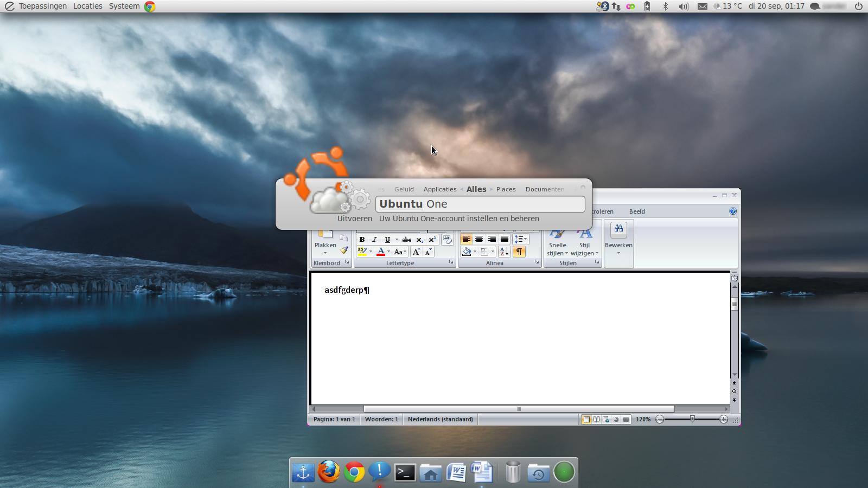The image size is (868, 488).
Task: Open the borders dropdown arrow
Action: (493, 252)
